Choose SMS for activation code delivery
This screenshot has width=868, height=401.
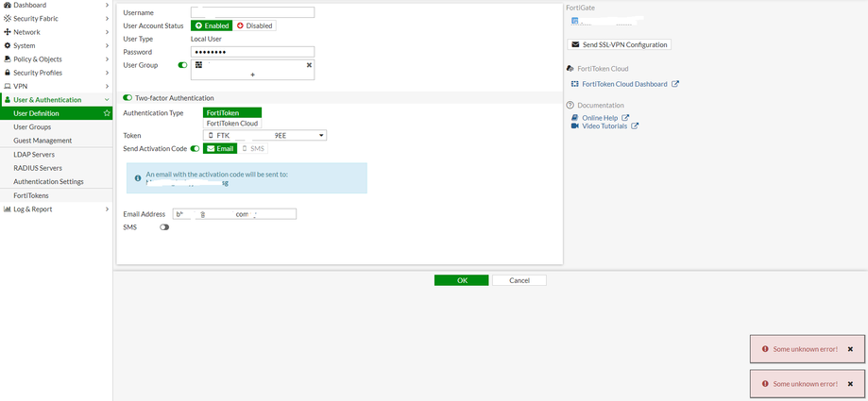254,149
